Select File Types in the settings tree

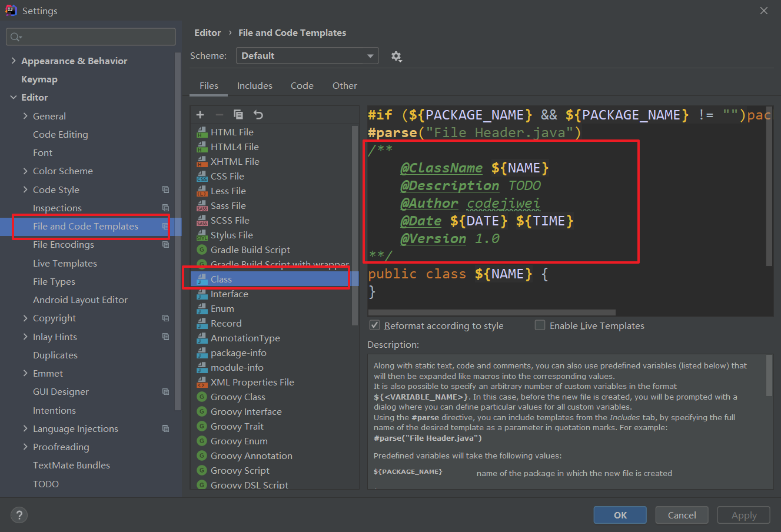coord(54,281)
